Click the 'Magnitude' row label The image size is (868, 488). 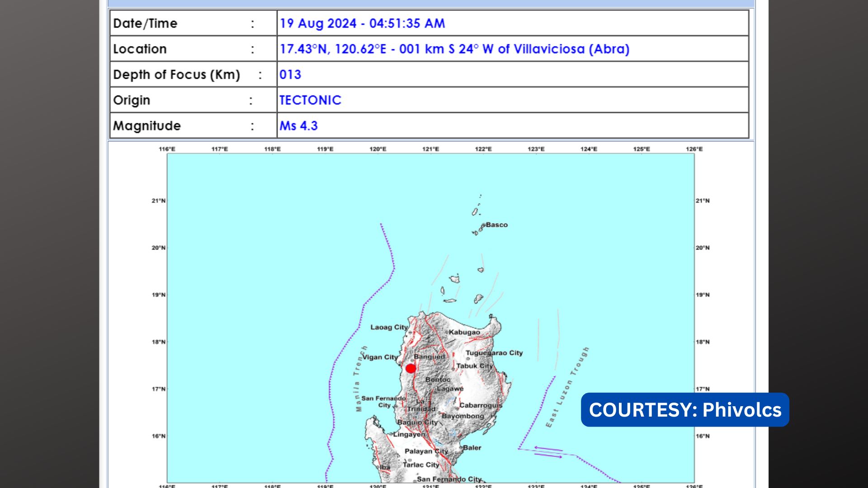click(x=147, y=126)
